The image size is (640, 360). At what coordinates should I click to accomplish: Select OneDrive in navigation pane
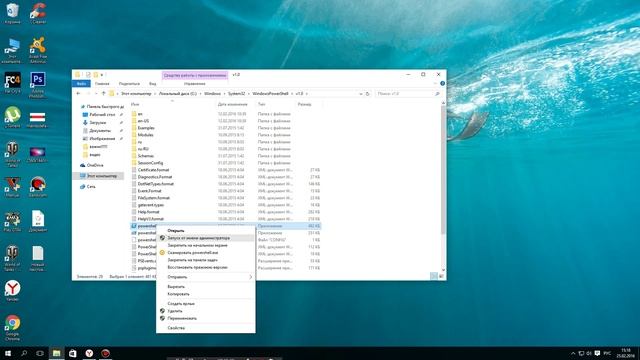pos(95,165)
